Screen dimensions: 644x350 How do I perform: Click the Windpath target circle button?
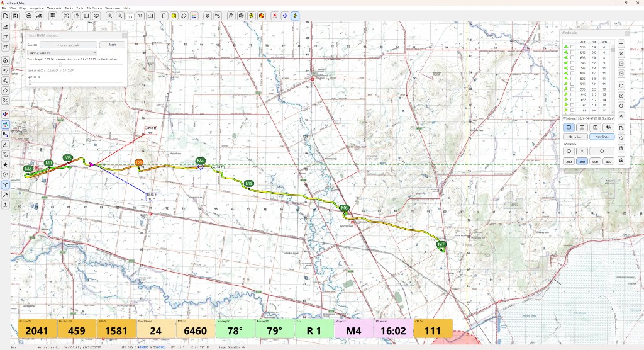[569, 151]
